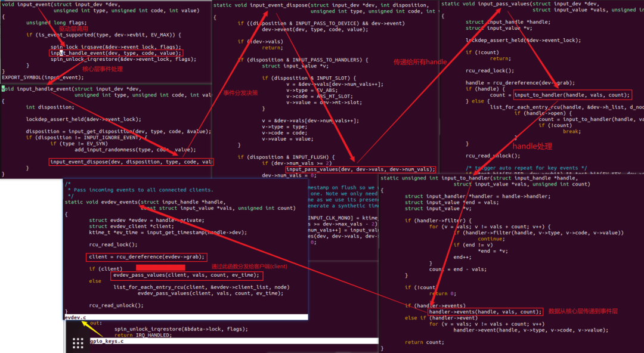644x353 pixels.
Task: Click the input_handle_event(dev, type, code, value) call
Action: [116, 53]
